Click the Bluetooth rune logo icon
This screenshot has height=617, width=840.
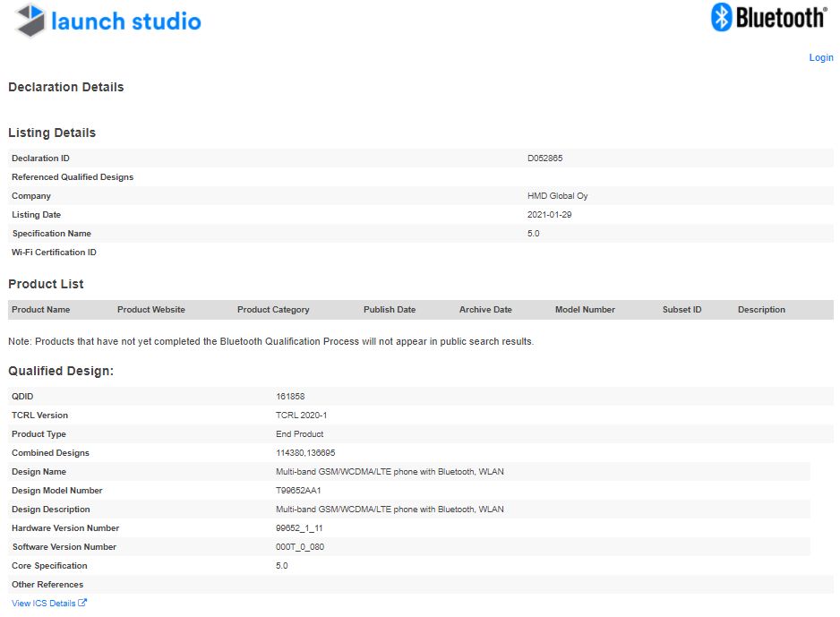point(722,17)
